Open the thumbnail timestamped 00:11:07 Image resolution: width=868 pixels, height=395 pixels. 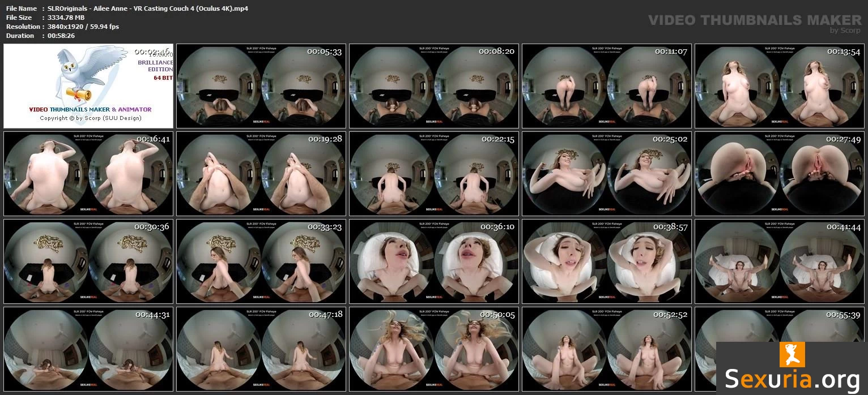pyautogui.click(x=606, y=86)
